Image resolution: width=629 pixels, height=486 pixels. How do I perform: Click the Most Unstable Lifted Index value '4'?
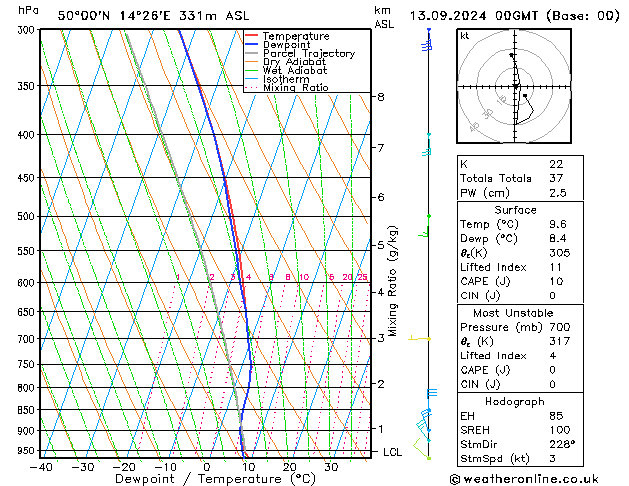coord(553,356)
